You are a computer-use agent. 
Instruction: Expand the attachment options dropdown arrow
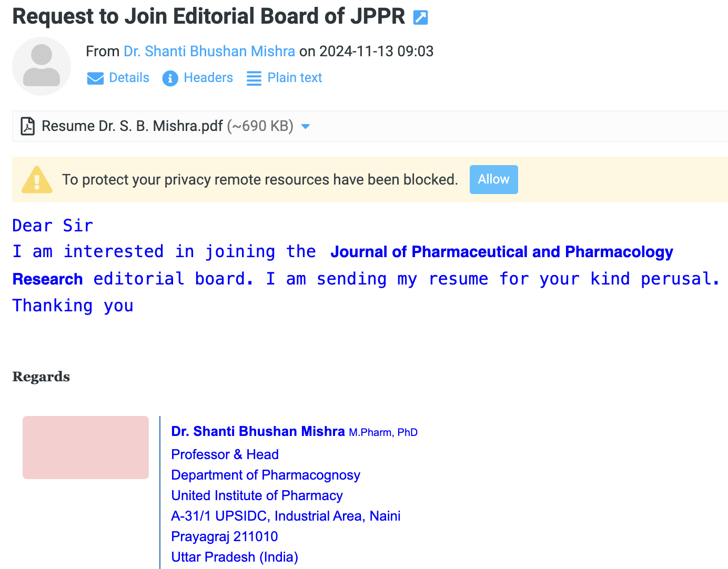[x=305, y=126]
